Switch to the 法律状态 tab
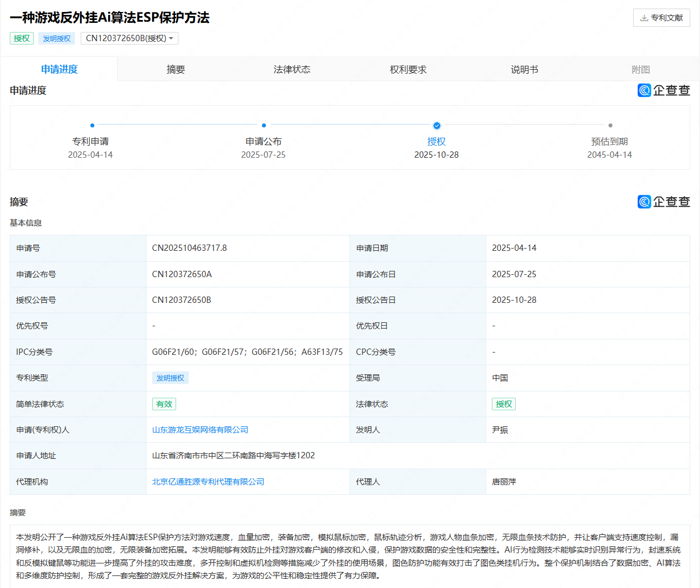The image size is (700, 588). coord(292,69)
